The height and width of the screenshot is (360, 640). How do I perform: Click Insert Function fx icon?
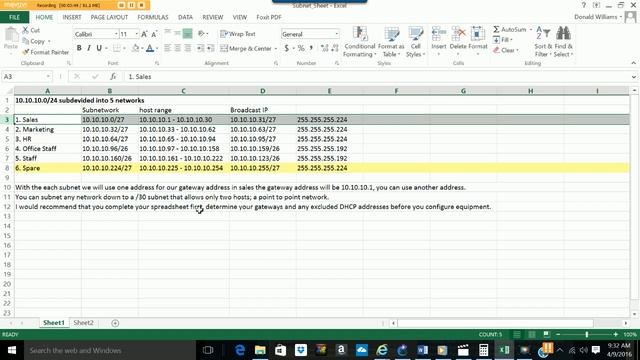click(113, 77)
